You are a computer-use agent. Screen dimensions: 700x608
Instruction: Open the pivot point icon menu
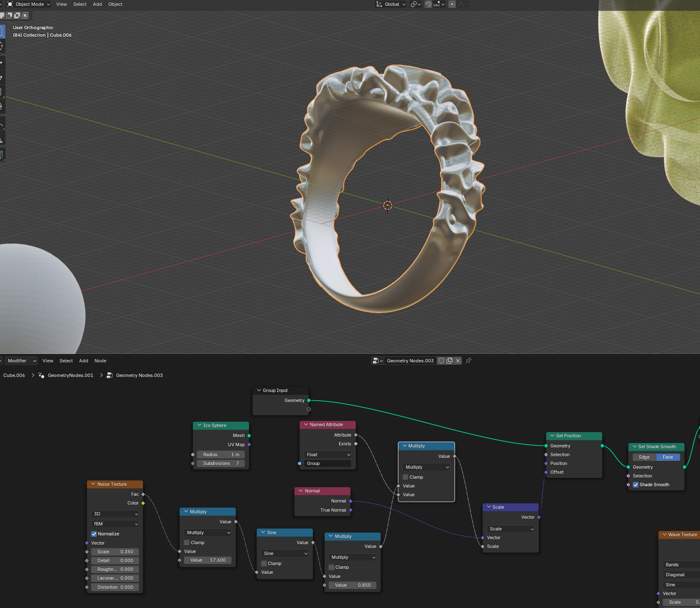[x=415, y=4]
